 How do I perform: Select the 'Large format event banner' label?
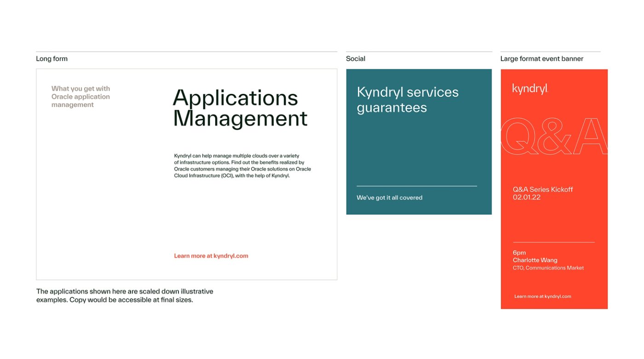point(541,58)
